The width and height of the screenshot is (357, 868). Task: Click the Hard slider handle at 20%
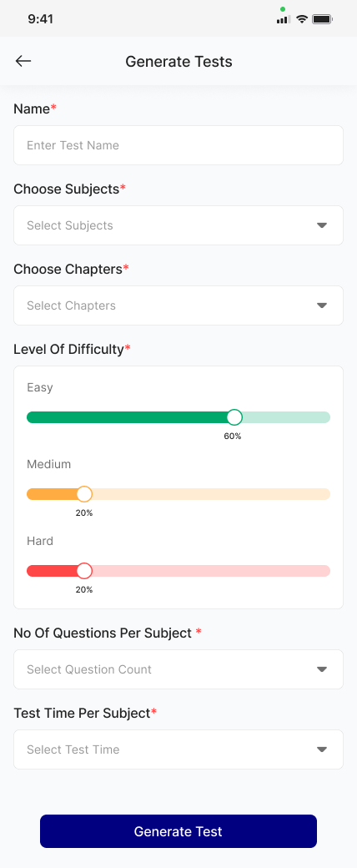[x=84, y=571]
